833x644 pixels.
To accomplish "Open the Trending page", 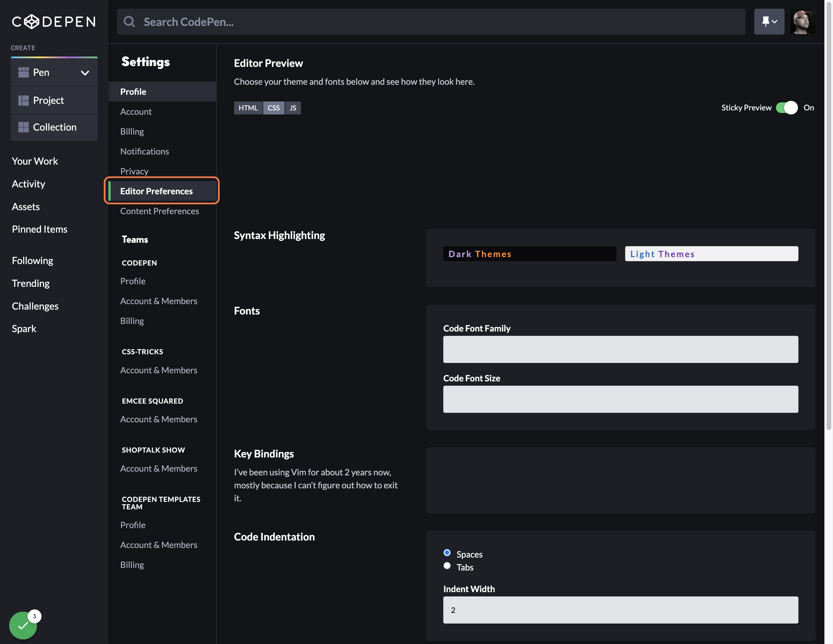I will (31, 283).
